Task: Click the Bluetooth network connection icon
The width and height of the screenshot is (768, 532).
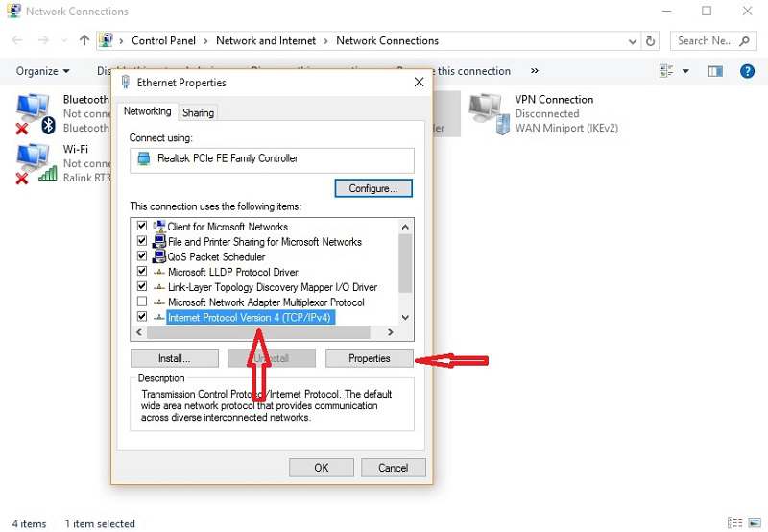Action: pyautogui.click(x=35, y=113)
